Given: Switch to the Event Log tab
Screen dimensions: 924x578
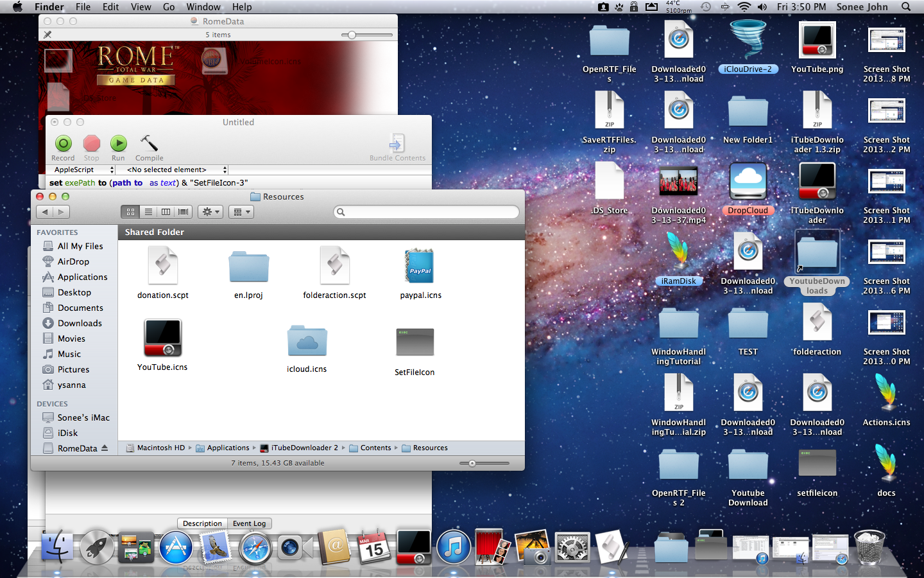Looking at the screenshot, I should pos(249,523).
